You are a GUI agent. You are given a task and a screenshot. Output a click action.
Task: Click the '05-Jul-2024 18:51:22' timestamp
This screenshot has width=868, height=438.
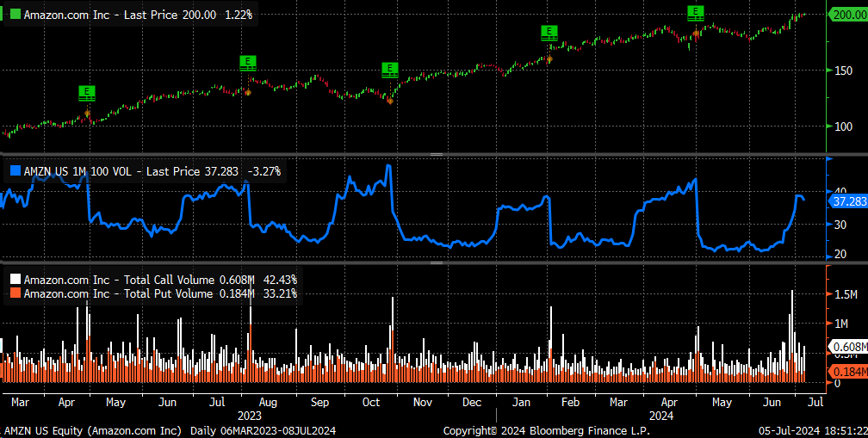click(813, 430)
